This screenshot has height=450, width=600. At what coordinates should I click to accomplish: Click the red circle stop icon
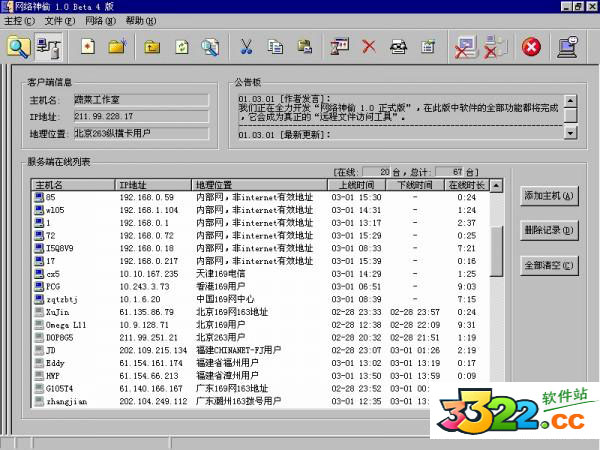531,46
